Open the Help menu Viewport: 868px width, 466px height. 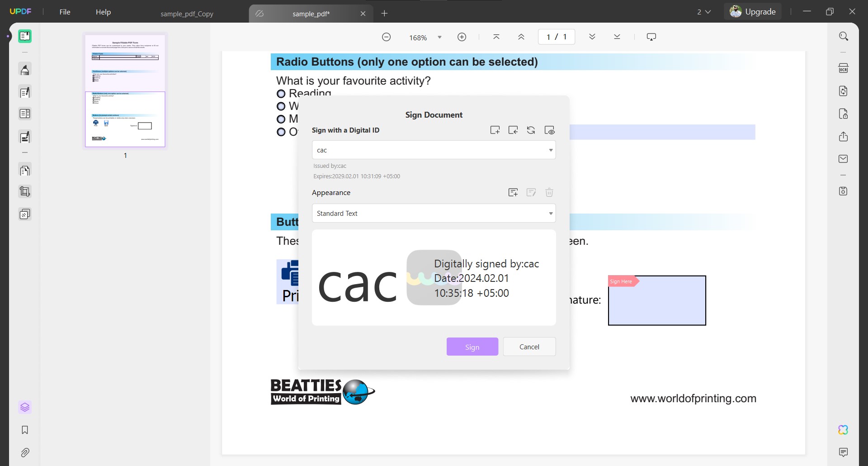coord(103,12)
